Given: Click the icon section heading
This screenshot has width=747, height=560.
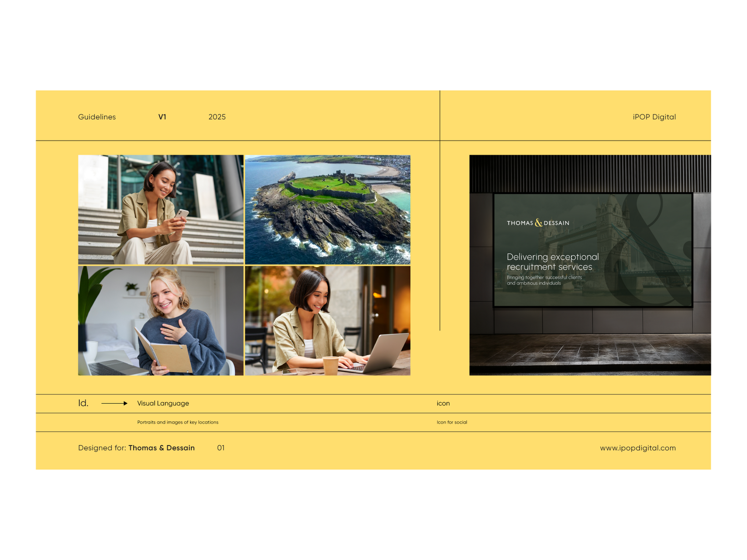Looking at the screenshot, I should [x=443, y=403].
